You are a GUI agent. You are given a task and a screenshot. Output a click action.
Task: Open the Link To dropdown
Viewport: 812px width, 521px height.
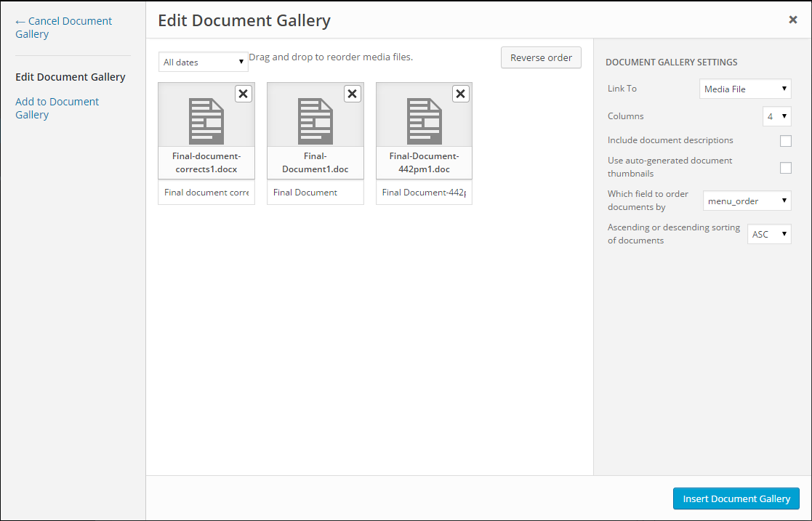click(745, 89)
